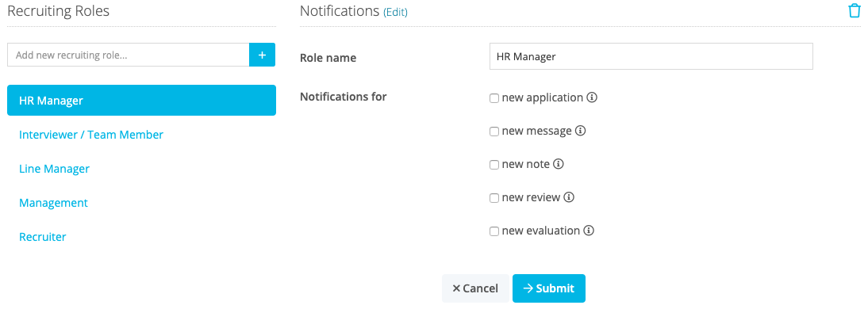Image resolution: width=868 pixels, height=309 pixels.
Task: Click the Cancel button
Action: click(475, 288)
